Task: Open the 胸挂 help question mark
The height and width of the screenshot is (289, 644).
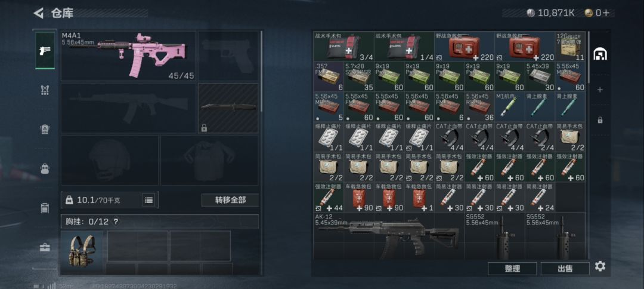Action: point(116,222)
